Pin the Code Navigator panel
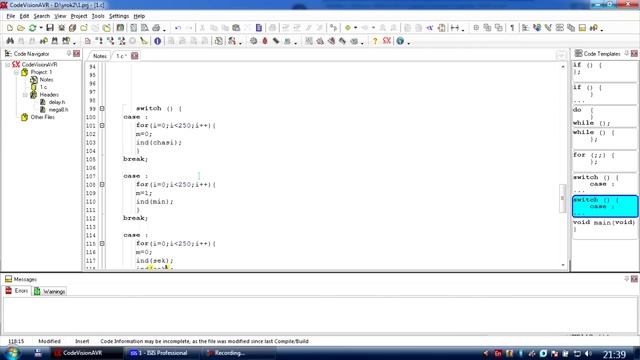The height and width of the screenshot is (360, 640). click(x=69, y=53)
